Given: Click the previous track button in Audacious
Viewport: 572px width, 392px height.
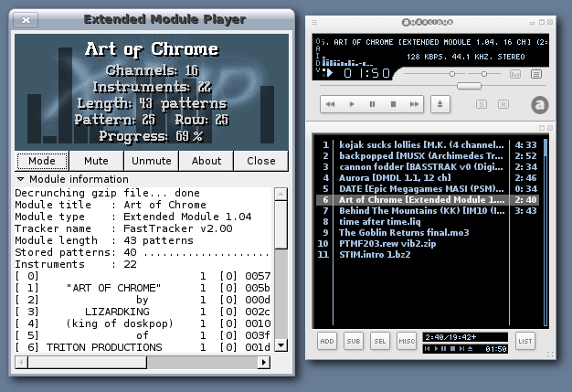Looking at the screenshot, I should coord(330,105).
